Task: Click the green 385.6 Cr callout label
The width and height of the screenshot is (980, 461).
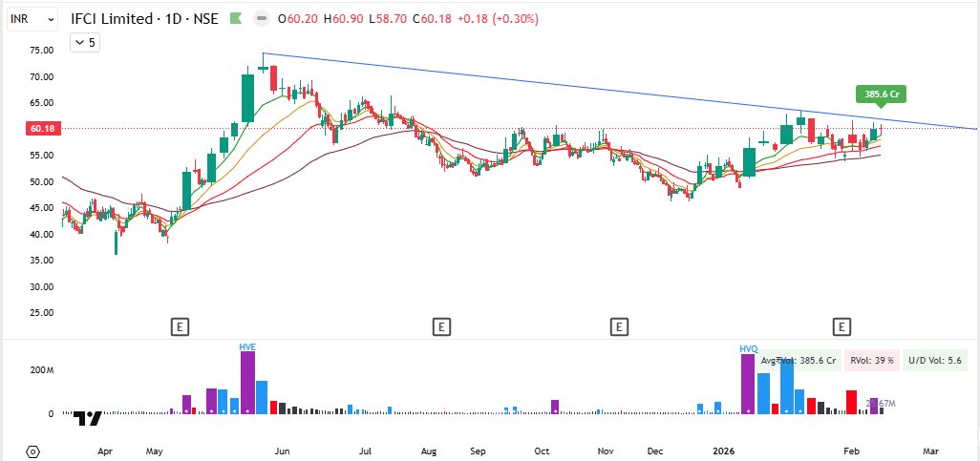Action: (882, 94)
